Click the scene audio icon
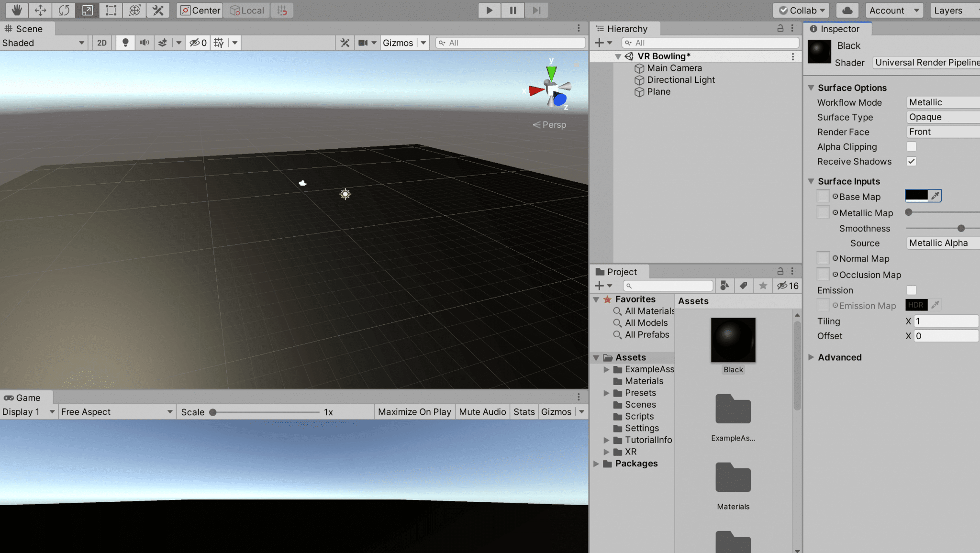This screenshot has width=980, height=553. click(x=145, y=43)
